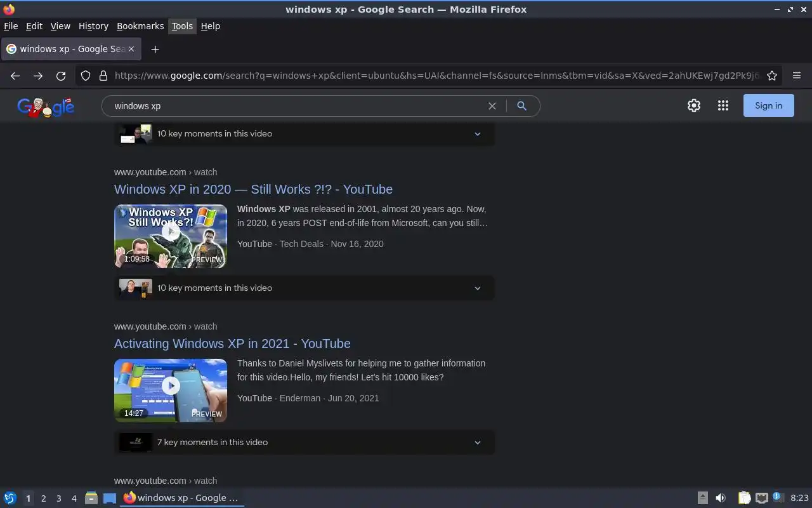Click the 'Tech Deals · Nov 16, 2020' text

click(332, 244)
